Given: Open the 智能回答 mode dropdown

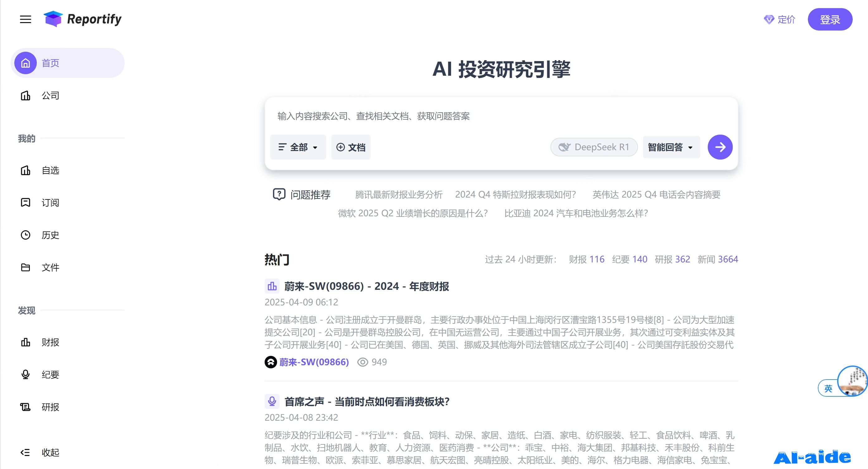Looking at the screenshot, I should (671, 147).
